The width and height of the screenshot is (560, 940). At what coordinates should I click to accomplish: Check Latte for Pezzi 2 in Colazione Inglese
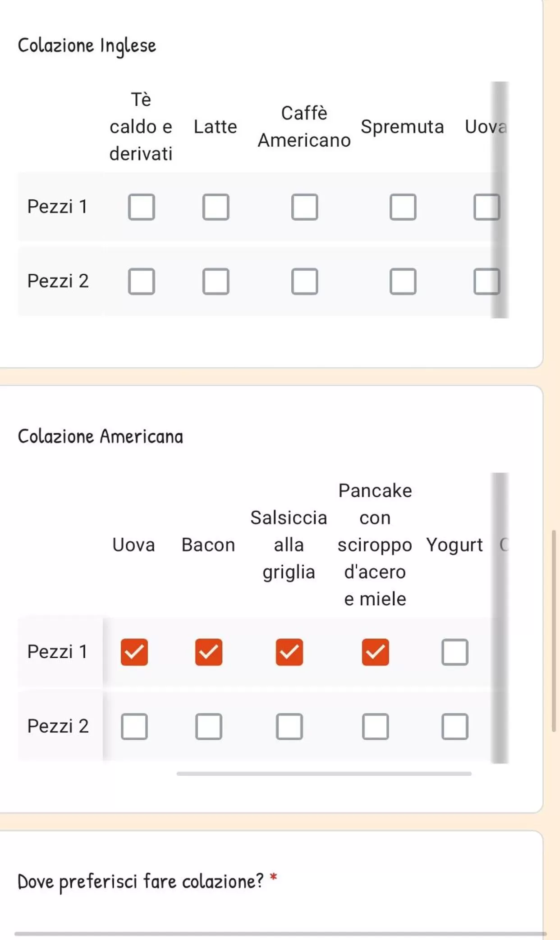[216, 281]
